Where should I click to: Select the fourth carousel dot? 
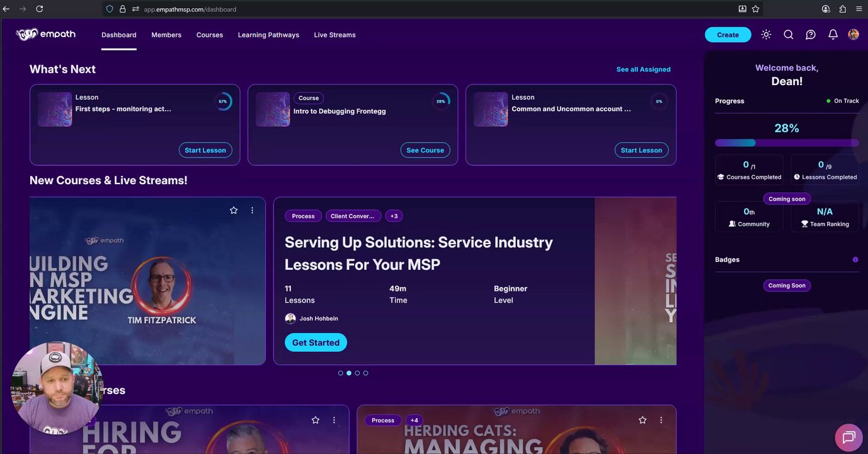365,373
